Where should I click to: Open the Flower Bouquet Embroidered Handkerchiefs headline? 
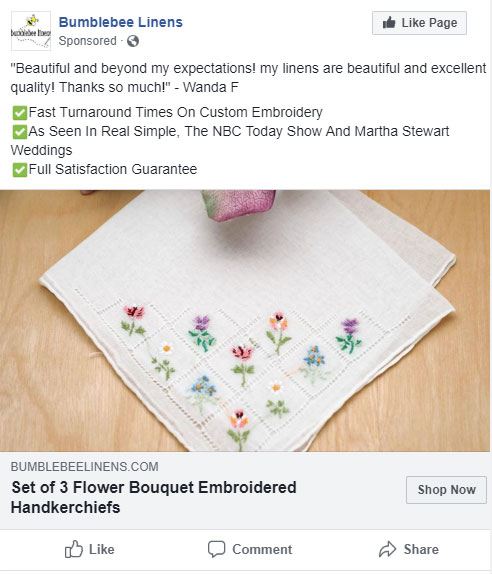(x=154, y=497)
